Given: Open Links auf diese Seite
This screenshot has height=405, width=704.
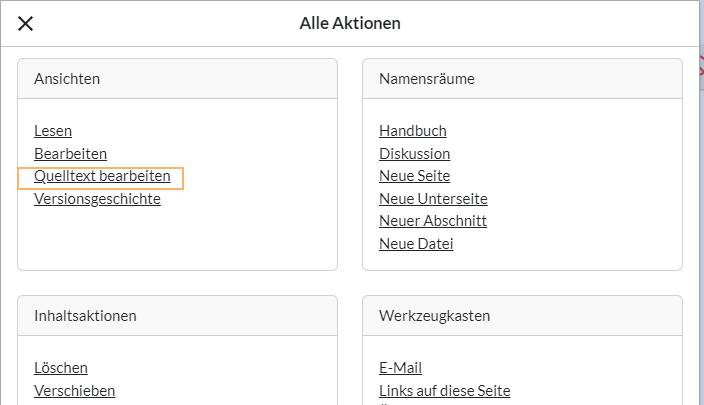Looking at the screenshot, I should [444, 391].
